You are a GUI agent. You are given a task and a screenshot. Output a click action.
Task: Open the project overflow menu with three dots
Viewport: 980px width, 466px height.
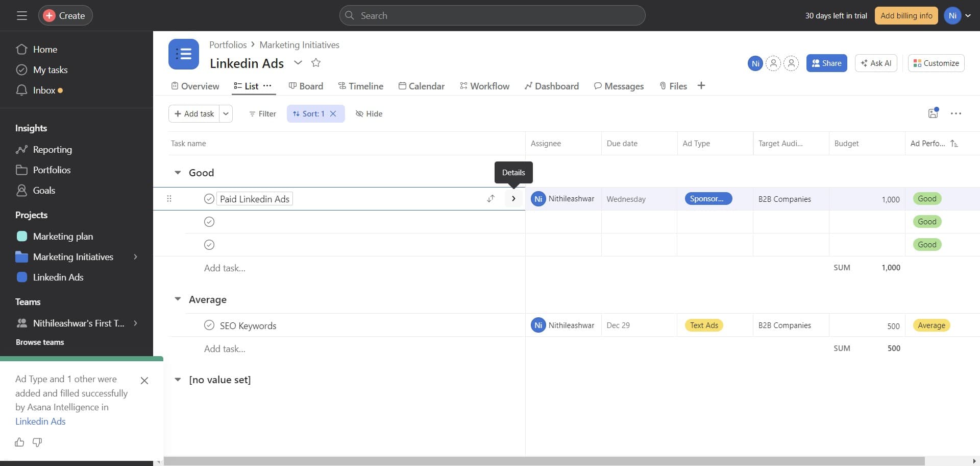click(957, 113)
